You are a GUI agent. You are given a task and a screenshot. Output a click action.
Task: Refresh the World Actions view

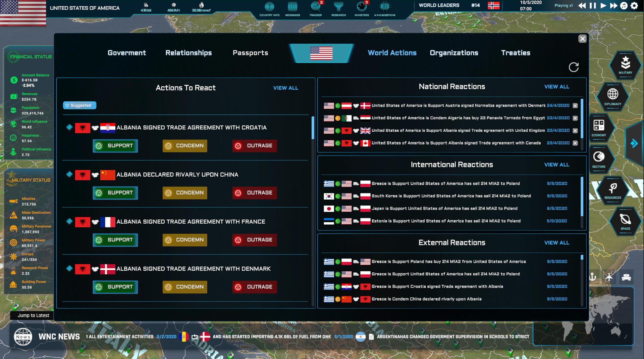(x=574, y=67)
